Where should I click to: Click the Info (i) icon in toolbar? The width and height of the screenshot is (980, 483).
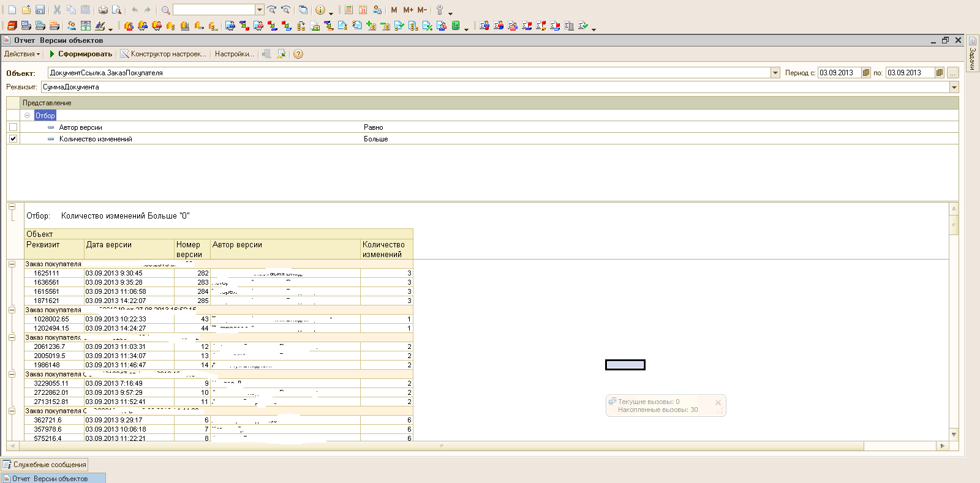(x=320, y=10)
